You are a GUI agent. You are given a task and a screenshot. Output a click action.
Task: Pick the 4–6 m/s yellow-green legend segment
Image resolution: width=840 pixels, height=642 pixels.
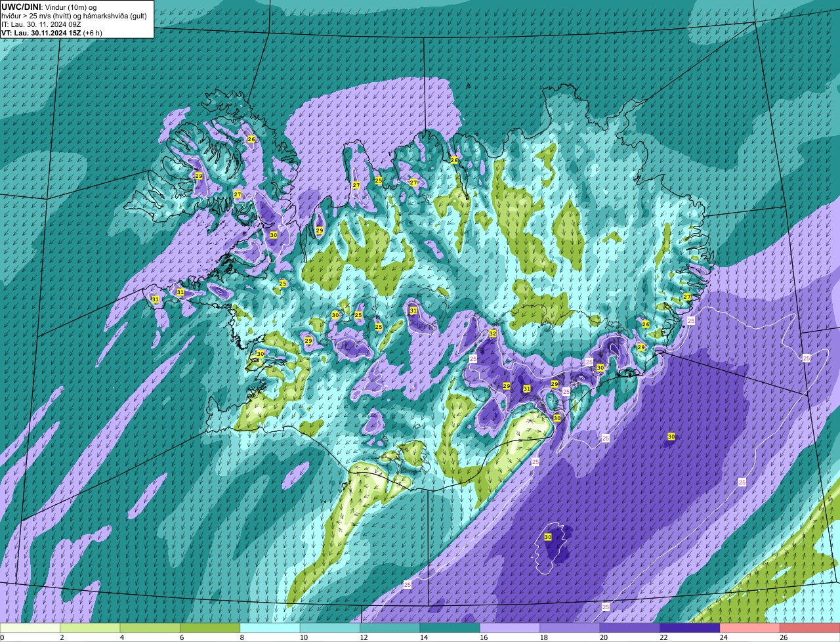pyautogui.click(x=150, y=628)
